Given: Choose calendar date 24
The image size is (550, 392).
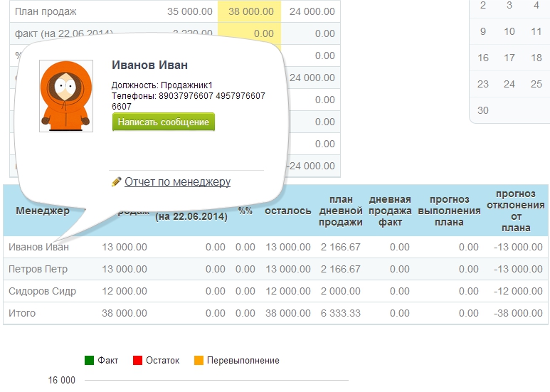Looking at the screenshot, I should [509, 84].
